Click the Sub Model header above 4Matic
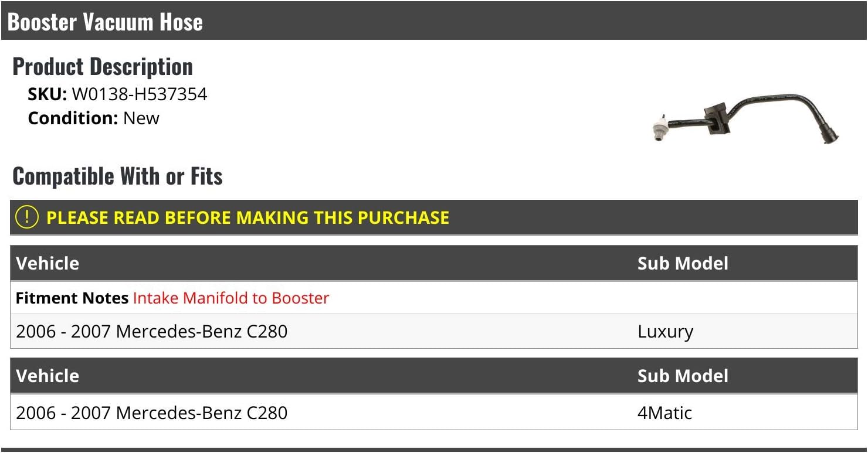The height and width of the screenshot is (453, 868). click(x=683, y=376)
